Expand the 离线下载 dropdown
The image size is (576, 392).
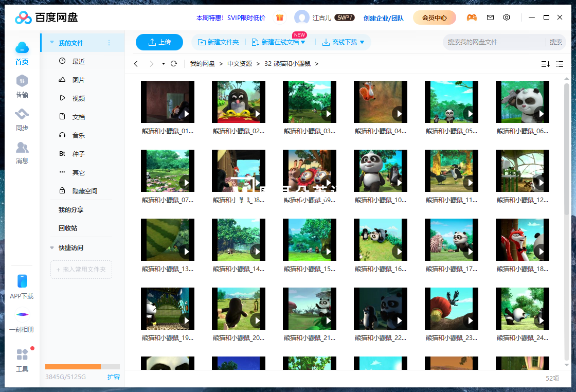click(362, 42)
